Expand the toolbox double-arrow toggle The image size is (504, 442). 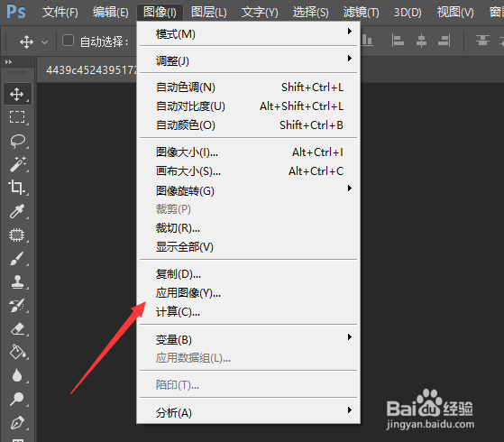point(8,61)
